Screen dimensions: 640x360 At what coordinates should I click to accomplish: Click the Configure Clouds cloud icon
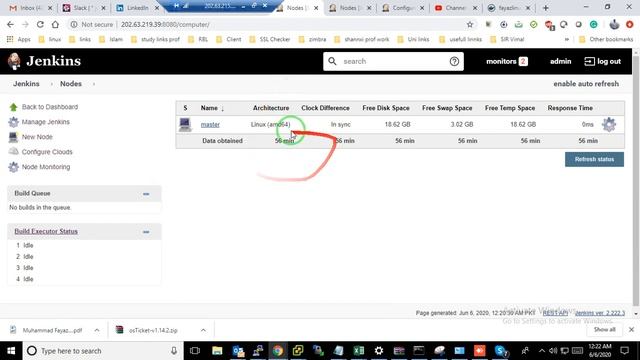click(x=13, y=151)
